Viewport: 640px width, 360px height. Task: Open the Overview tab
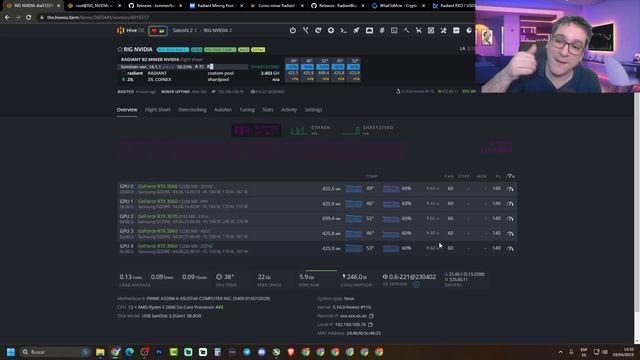pyautogui.click(x=127, y=110)
